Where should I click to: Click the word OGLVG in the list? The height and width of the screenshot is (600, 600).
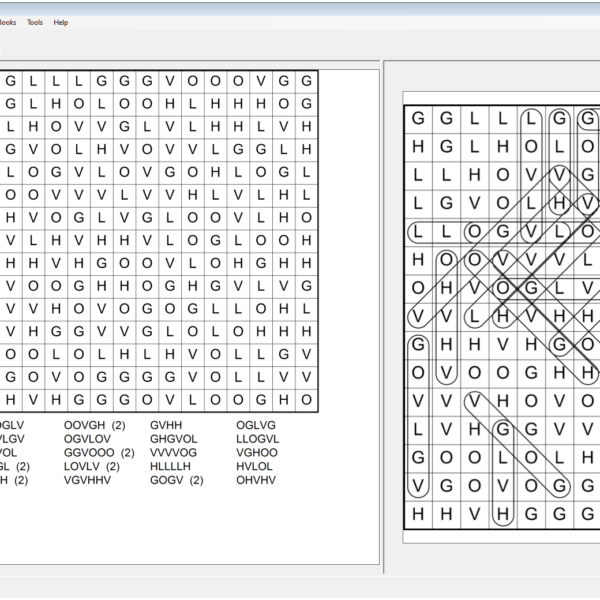click(x=256, y=425)
